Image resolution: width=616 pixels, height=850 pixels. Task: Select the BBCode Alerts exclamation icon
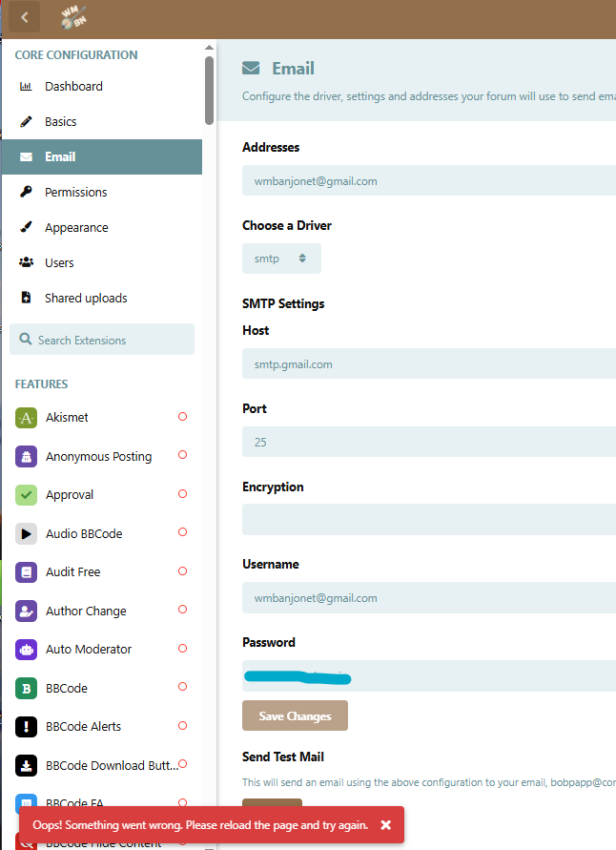pos(27,727)
